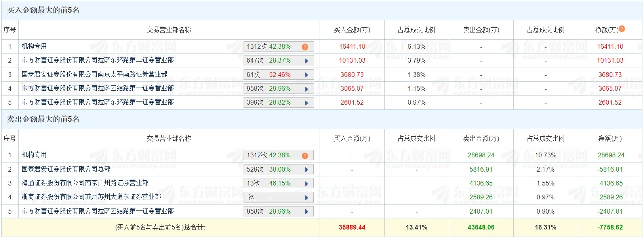Click the 净额(万) header in the sell table
Viewport: 644px width, 239px height.
(x=610, y=138)
